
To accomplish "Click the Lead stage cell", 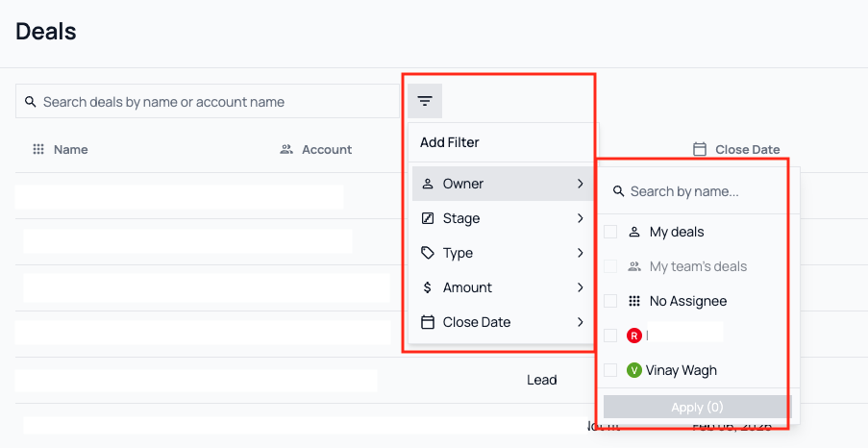I will (541, 380).
